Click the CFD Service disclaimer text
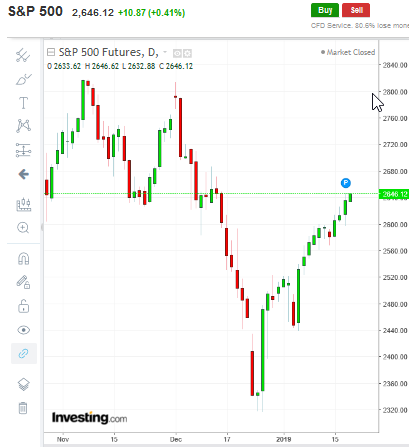The image size is (409, 447). (360, 25)
